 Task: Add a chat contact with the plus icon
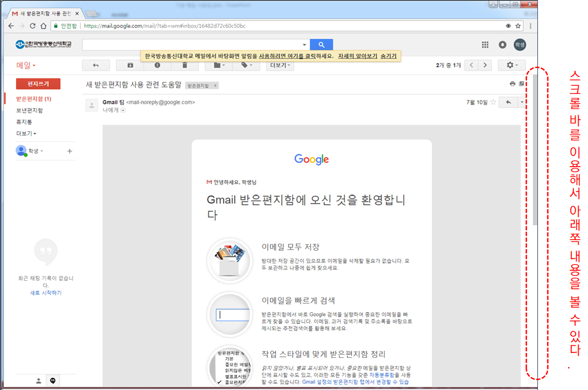pyautogui.click(x=69, y=151)
